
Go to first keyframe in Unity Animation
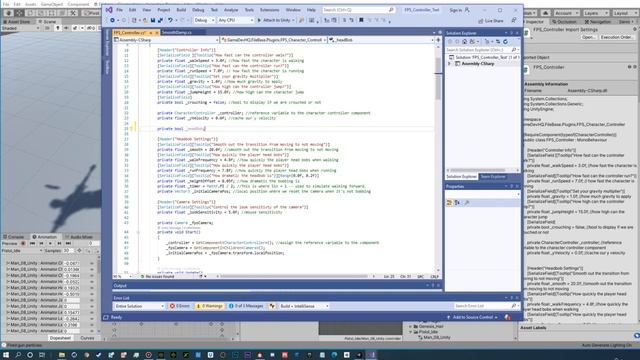tap(32, 243)
